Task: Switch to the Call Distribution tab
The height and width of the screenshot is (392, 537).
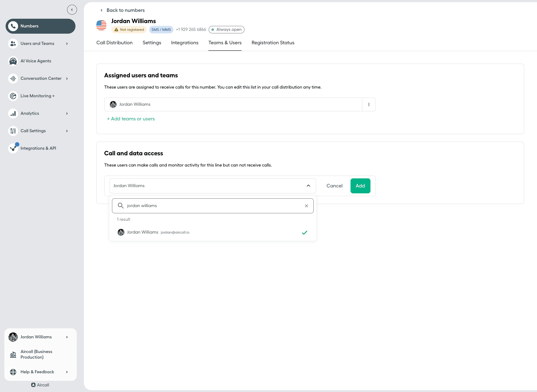Action: [x=114, y=43]
